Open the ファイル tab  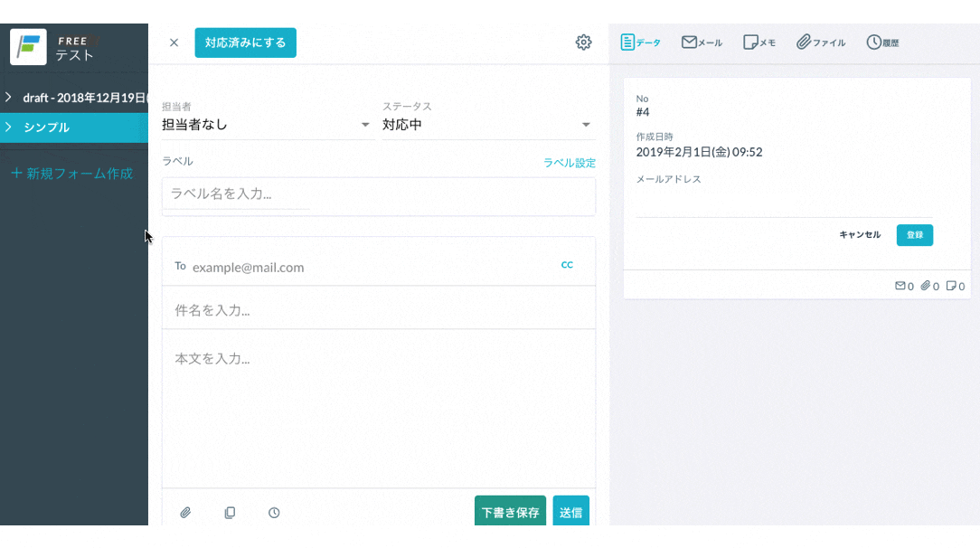[821, 43]
